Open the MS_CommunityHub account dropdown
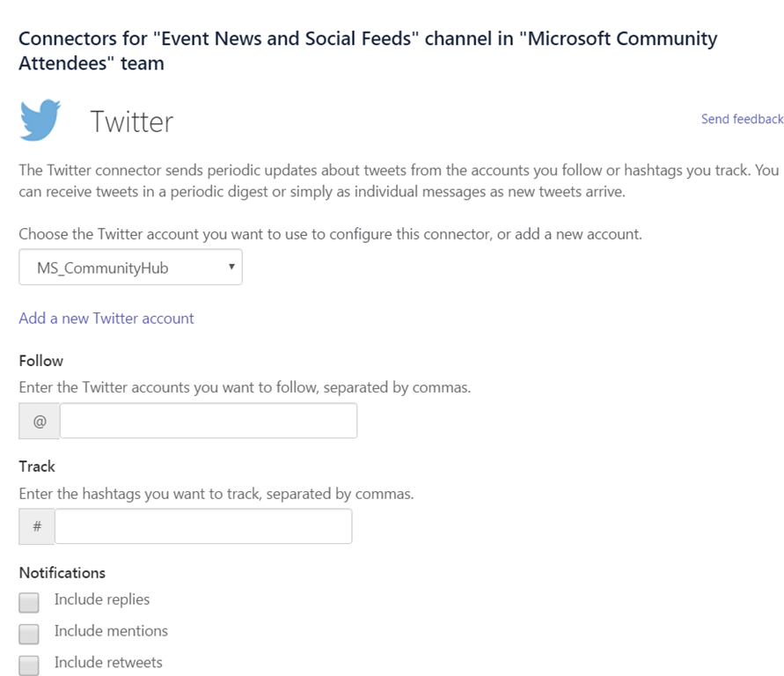784x676 pixels. [x=130, y=268]
